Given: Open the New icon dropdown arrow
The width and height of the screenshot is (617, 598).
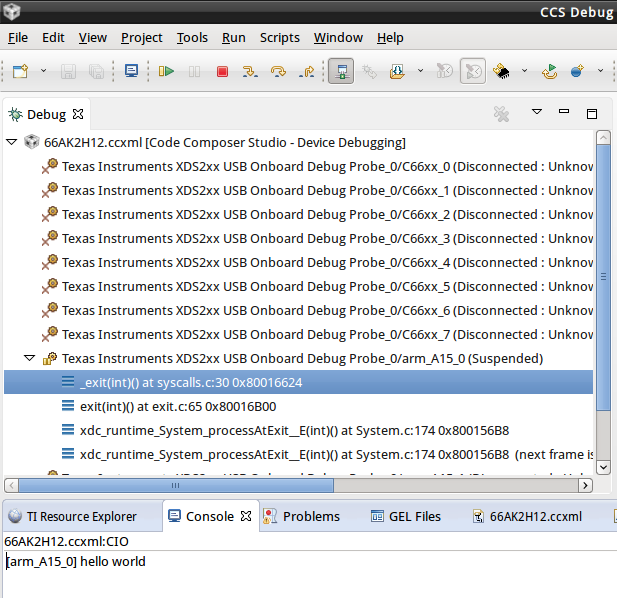Looking at the screenshot, I should click(x=43, y=71).
